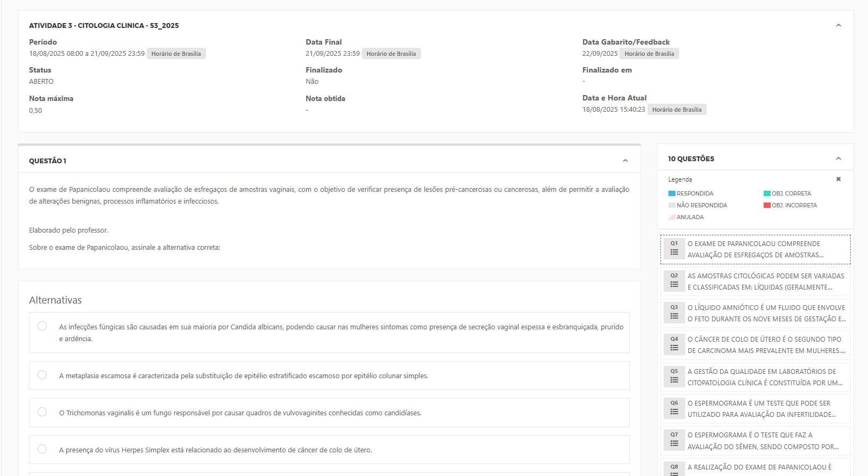This screenshot has width=868, height=476.
Task: Click the Q2 list icon in sidebar
Action: coord(674,284)
